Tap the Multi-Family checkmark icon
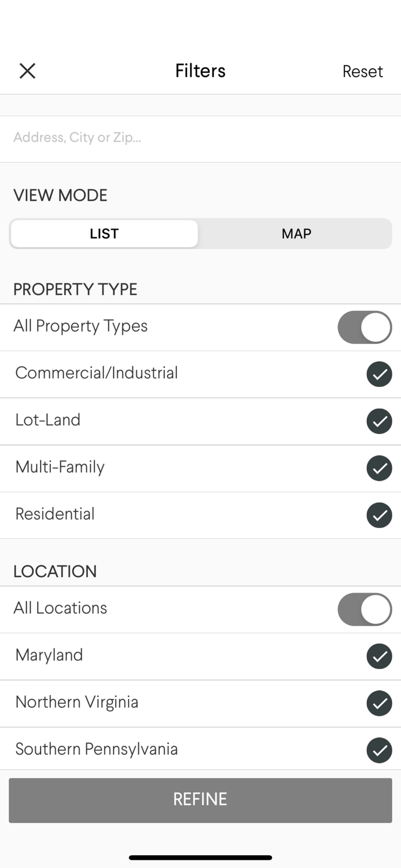The image size is (401, 868). [x=379, y=468]
